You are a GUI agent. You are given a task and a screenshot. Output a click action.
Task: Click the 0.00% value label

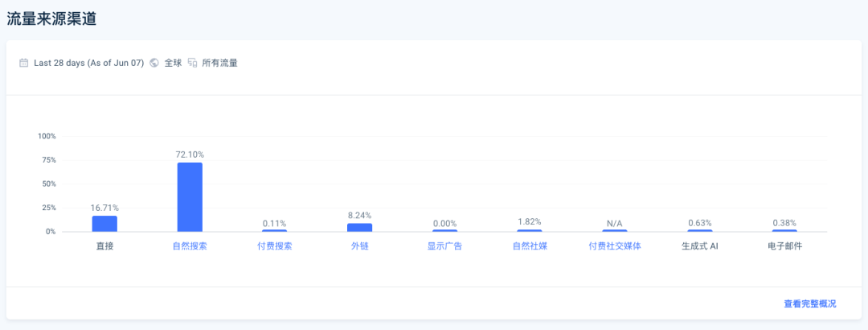click(444, 224)
